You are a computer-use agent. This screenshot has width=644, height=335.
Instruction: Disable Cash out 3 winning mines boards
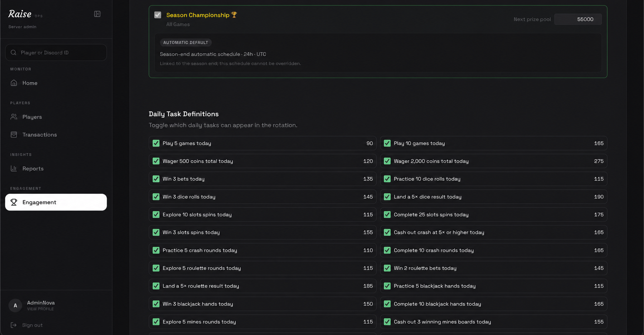click(387, 322)
